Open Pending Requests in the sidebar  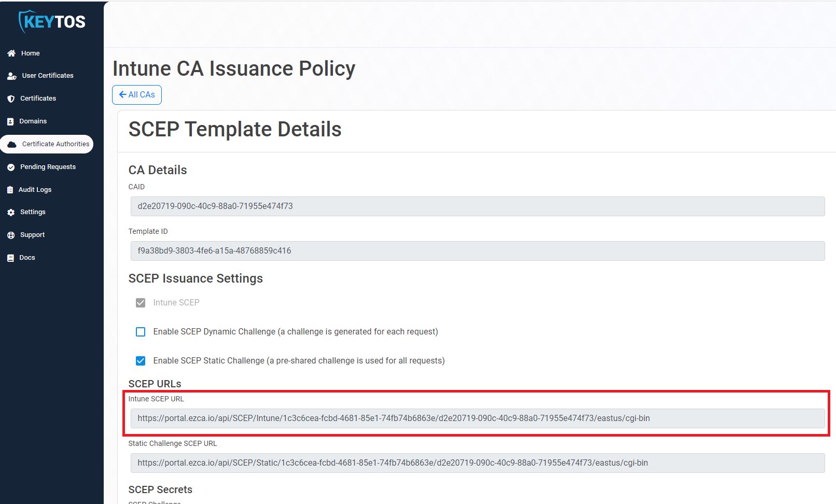48,167
